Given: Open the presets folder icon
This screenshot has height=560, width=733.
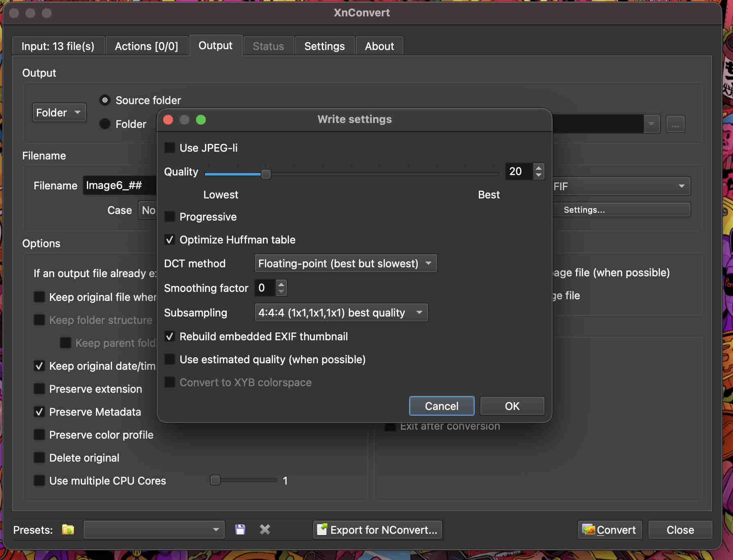Looking at the screenshot, I should pos(68,530).
